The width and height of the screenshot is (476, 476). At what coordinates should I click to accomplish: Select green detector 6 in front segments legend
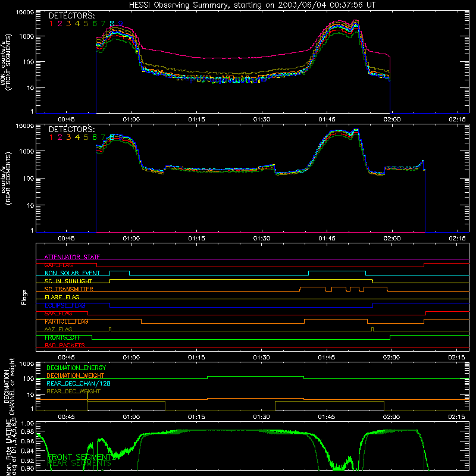click(x=95, y=24)
